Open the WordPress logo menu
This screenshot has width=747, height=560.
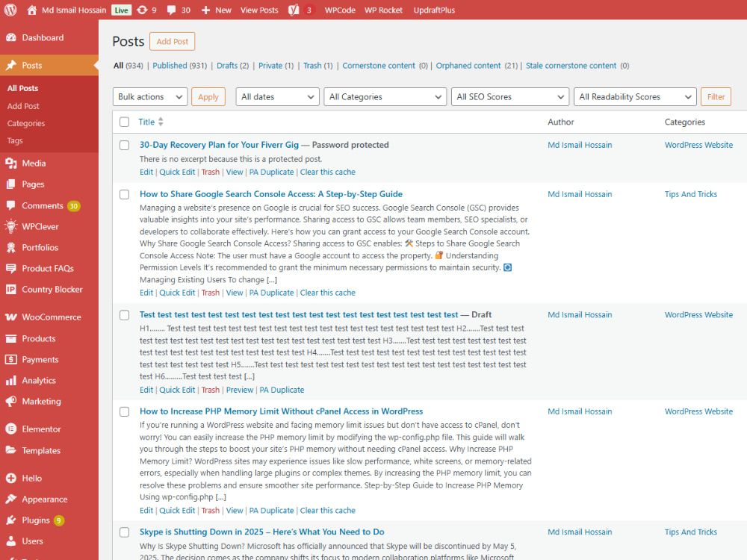tap(10, 10)
